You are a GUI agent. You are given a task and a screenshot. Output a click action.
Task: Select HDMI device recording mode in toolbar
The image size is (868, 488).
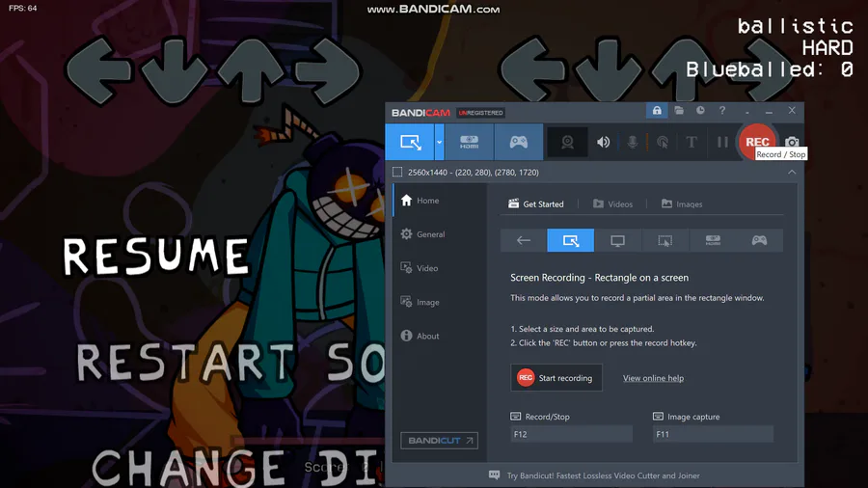tap(469, 142)
